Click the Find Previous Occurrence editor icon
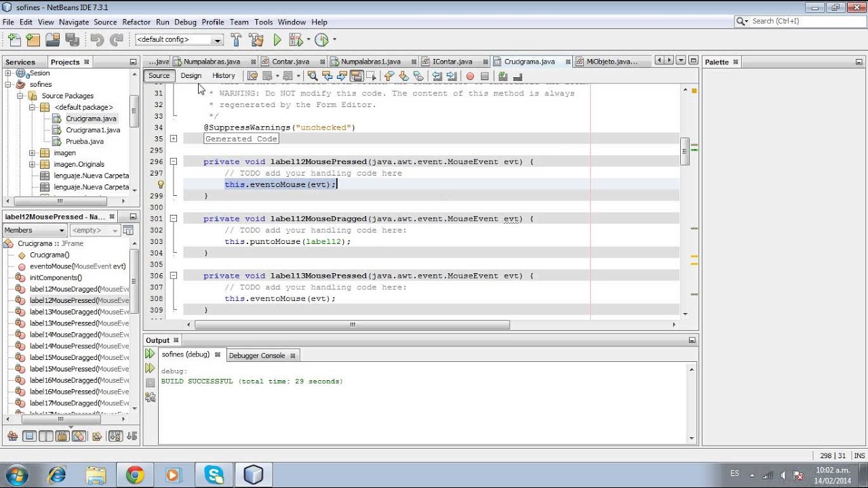The height and width of the screenshot is (488, 868). click(327, 76)
